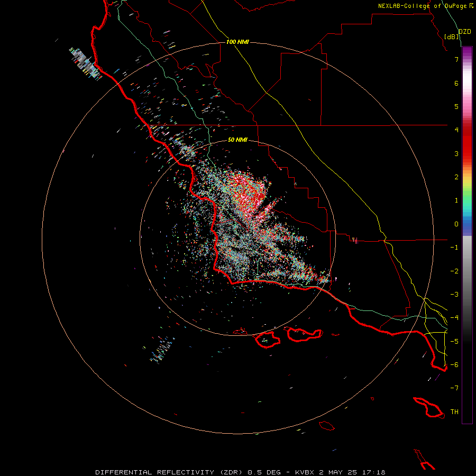Image resolution: width=476 pixels, height=476 pixels.
Task: Click the 1 value on color scale
Action: click(x=456, y=200)
